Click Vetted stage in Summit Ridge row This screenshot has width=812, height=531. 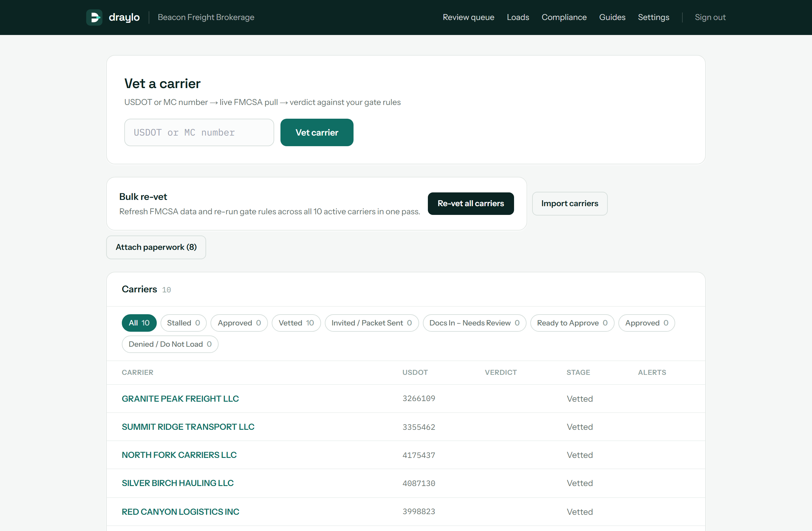tap(580, 427)
